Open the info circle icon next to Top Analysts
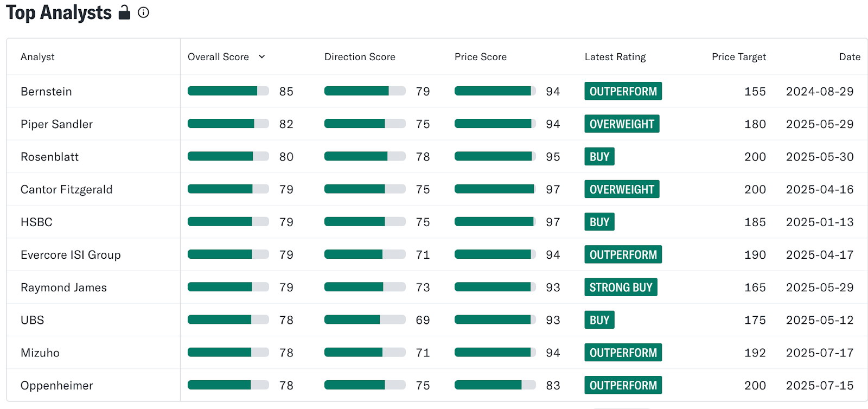 coord(143,12)
